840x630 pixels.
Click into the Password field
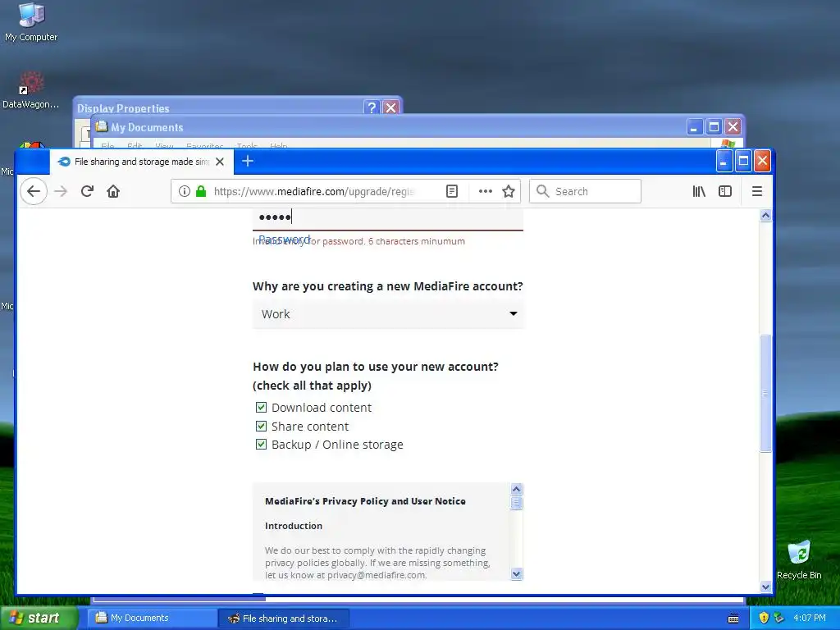388,218
